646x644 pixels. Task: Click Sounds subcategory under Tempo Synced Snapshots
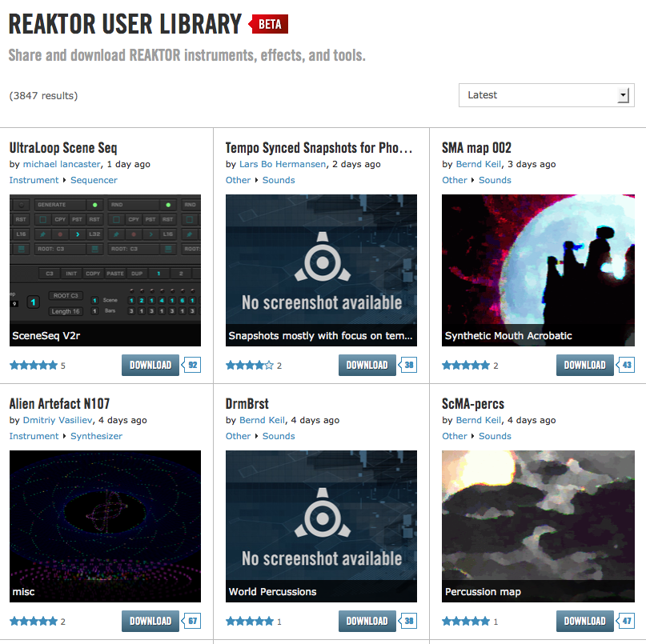[x=279, y=180]
